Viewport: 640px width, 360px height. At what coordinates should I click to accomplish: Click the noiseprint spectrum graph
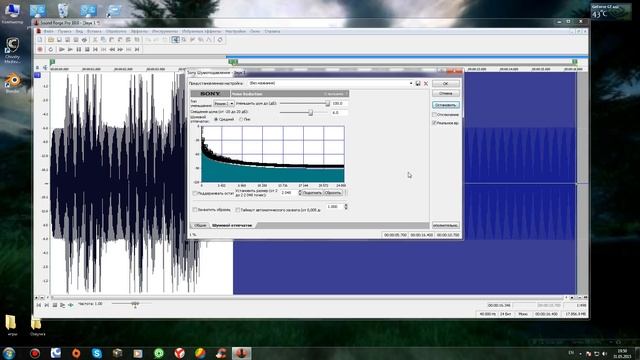pyautogui.click(x=273, y=154)
